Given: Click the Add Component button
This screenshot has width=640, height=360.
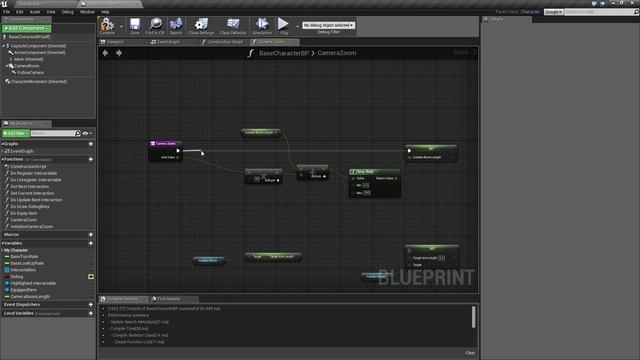Looking at the screenshot, I should click(x=27, y=28).
